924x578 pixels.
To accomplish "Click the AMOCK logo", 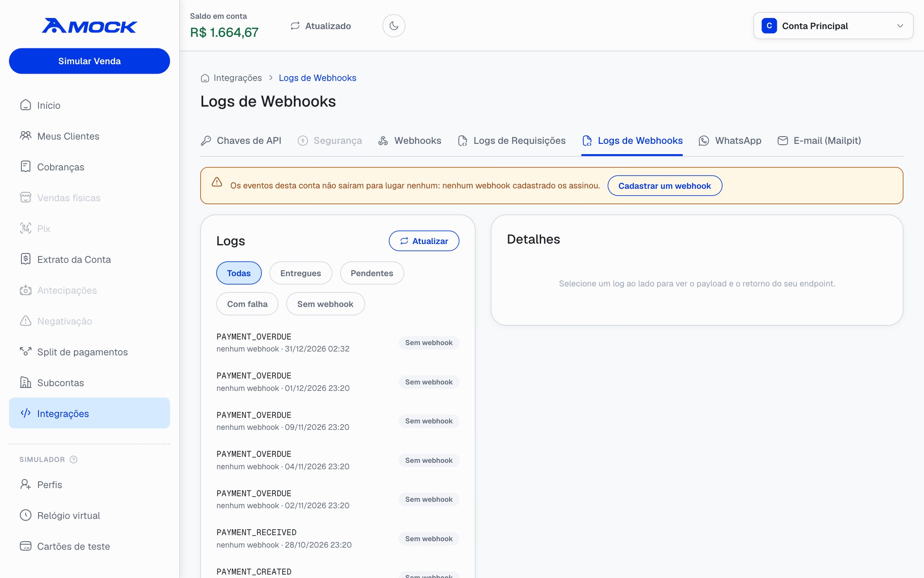I will point(89,26).
